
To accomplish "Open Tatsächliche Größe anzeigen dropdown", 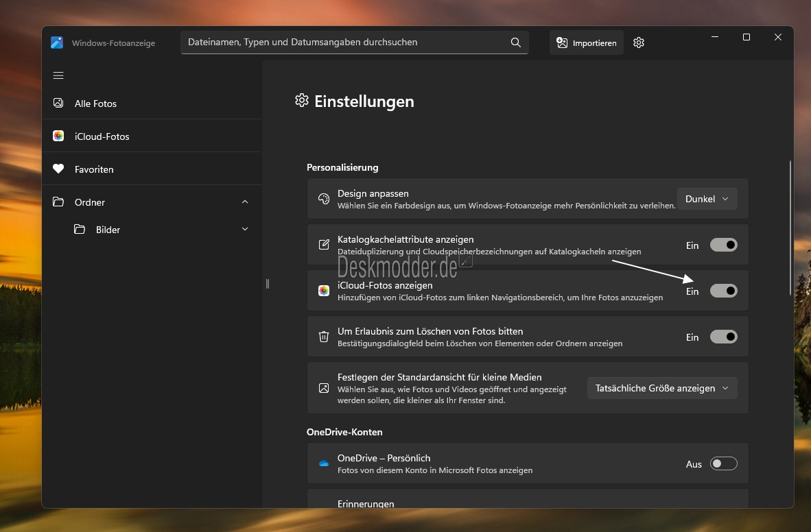I will tap(661, 388).
